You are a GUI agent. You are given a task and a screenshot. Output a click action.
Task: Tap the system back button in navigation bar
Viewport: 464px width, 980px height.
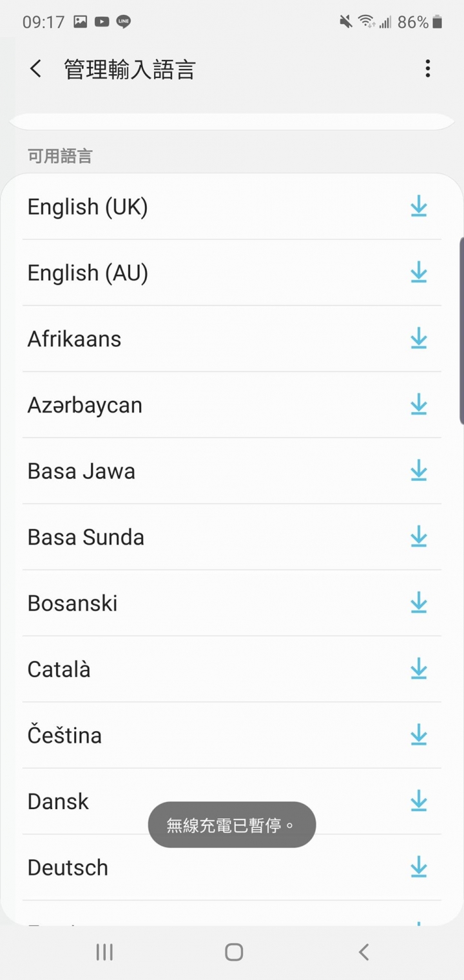coord(363,952)
